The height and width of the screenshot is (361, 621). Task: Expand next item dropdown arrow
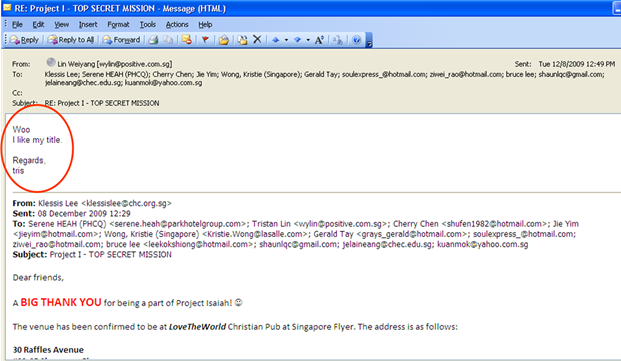(308, 40)
